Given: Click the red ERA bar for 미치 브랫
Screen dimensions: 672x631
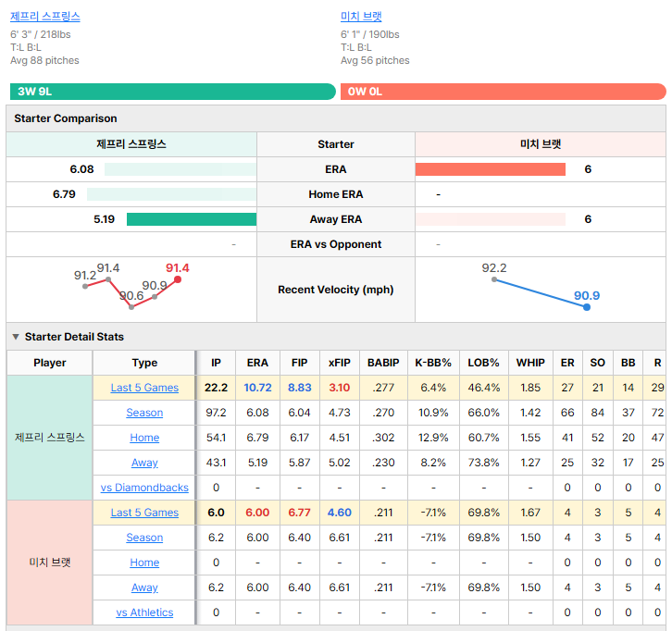Looking at the screenshot, I should click(491, 169).
